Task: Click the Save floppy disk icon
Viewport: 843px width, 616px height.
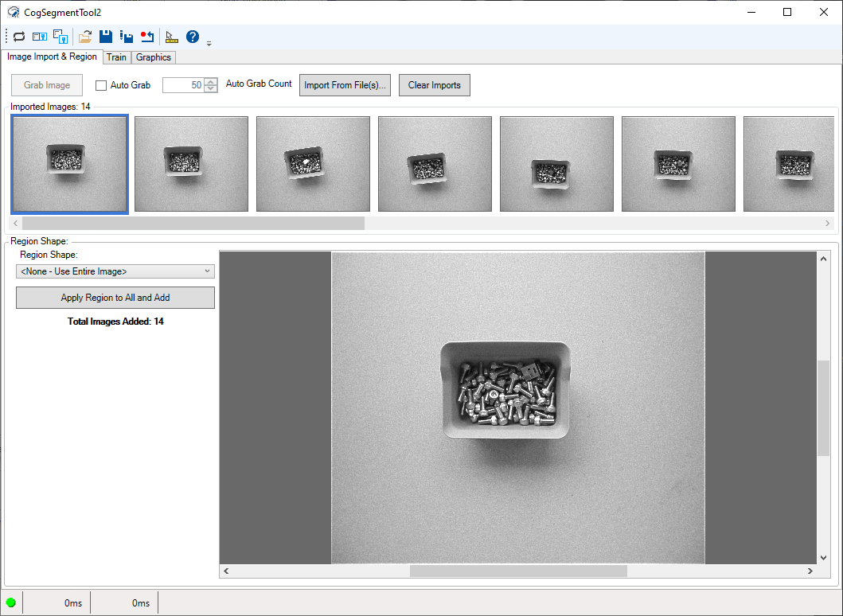Action: [x=106, y=37]
